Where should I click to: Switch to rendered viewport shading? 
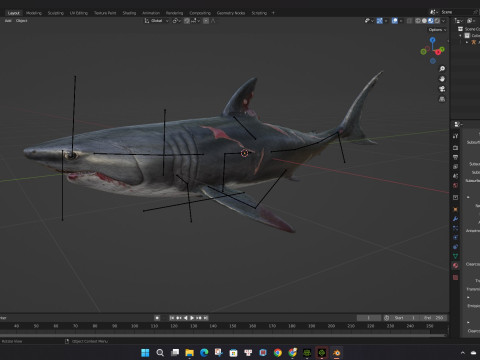click(437, 21)
